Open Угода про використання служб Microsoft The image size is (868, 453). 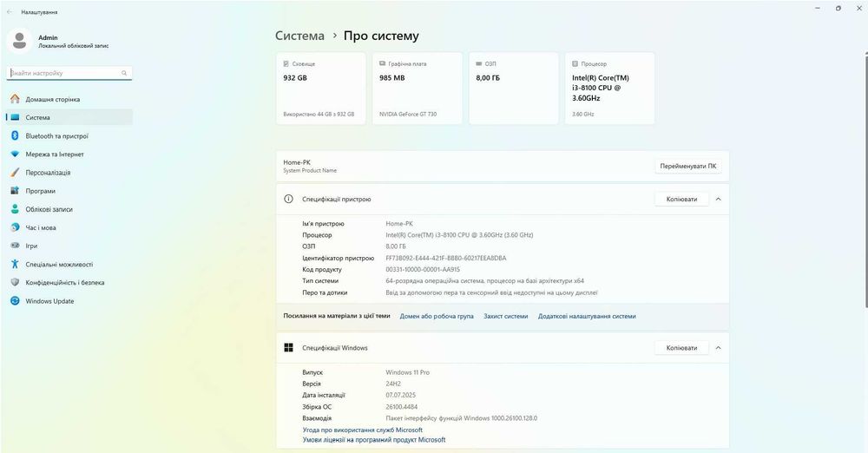363,430
